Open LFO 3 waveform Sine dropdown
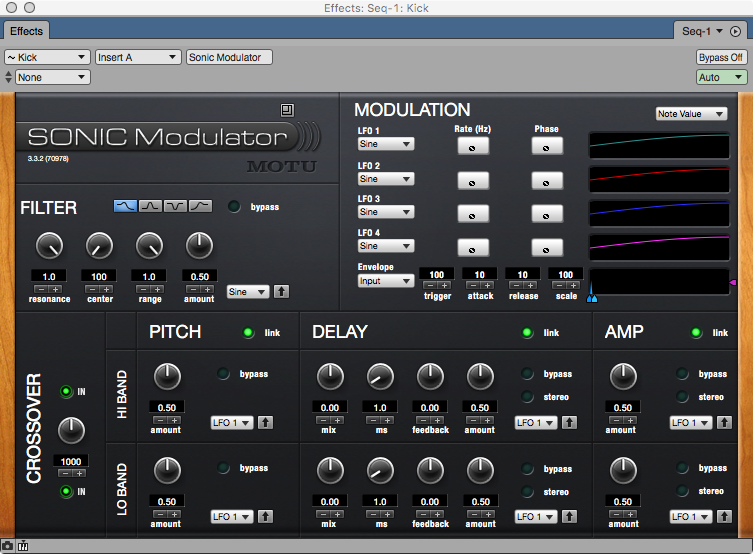Viewport: 753px width, 554px height. click(x=386, y=212)
